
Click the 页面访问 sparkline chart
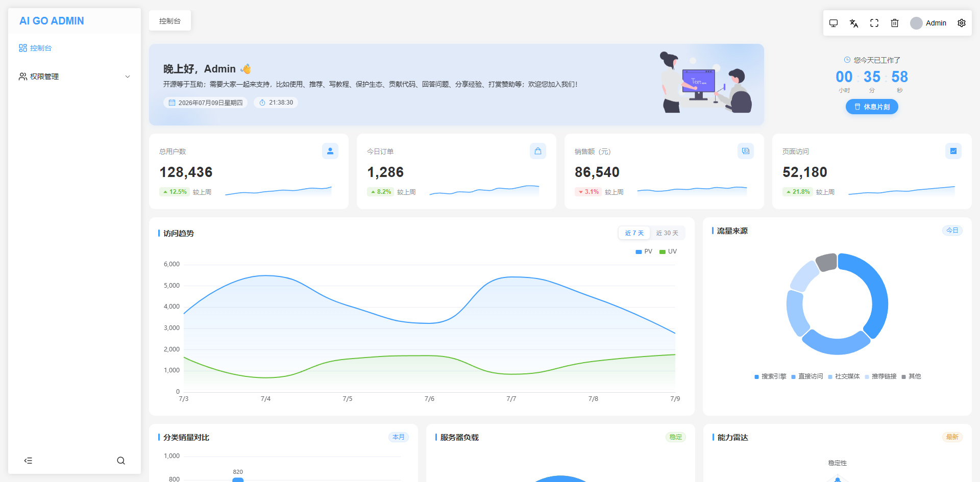(x=901, y=191)
